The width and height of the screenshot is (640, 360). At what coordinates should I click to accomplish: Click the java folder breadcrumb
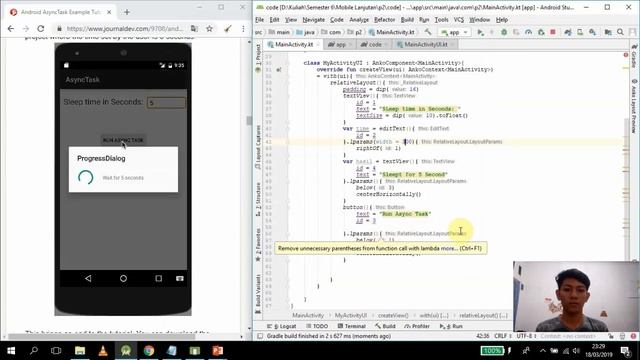point(306,32)
